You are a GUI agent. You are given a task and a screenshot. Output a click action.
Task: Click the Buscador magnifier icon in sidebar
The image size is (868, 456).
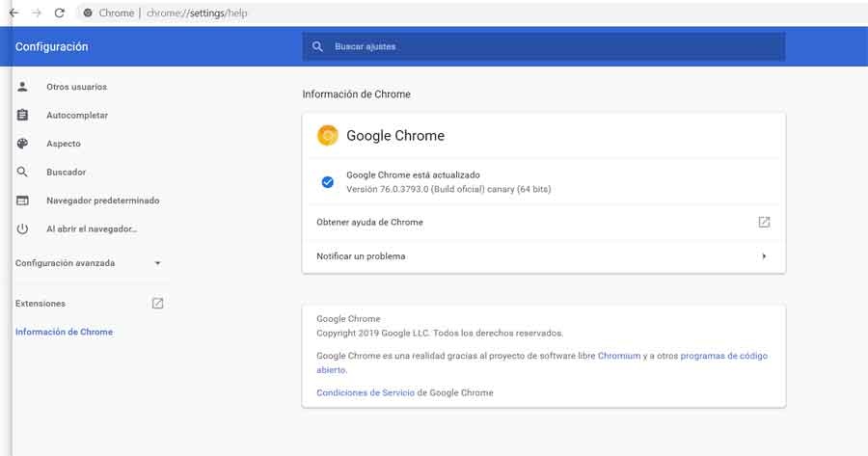(23, 173)
